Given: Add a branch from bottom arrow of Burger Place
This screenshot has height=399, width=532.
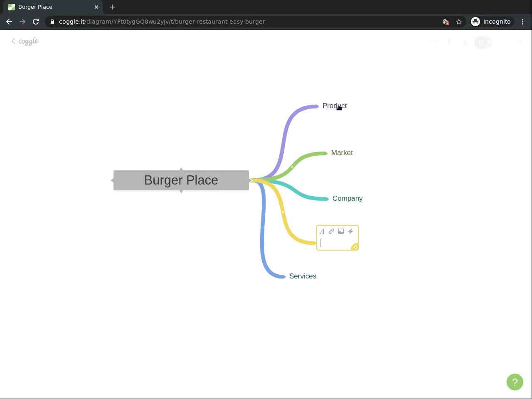Looking at the screenshot, I should [181, 192].
